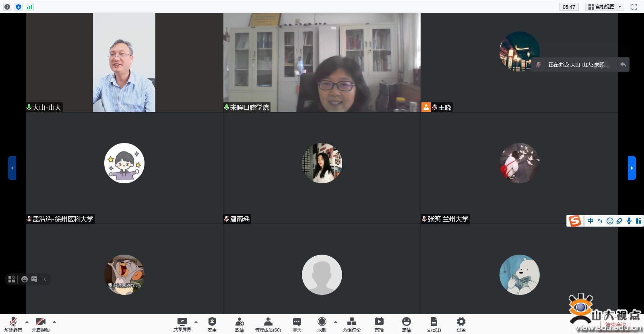
Task: Open 分组讨论 breakout rooms
Action: pos(351,323)
